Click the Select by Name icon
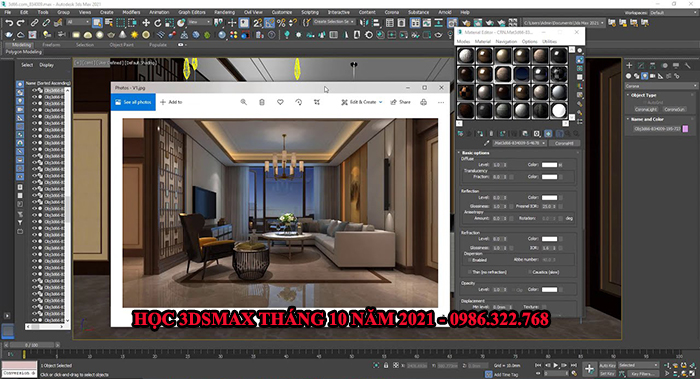700x379 pixels. [108, 22]
